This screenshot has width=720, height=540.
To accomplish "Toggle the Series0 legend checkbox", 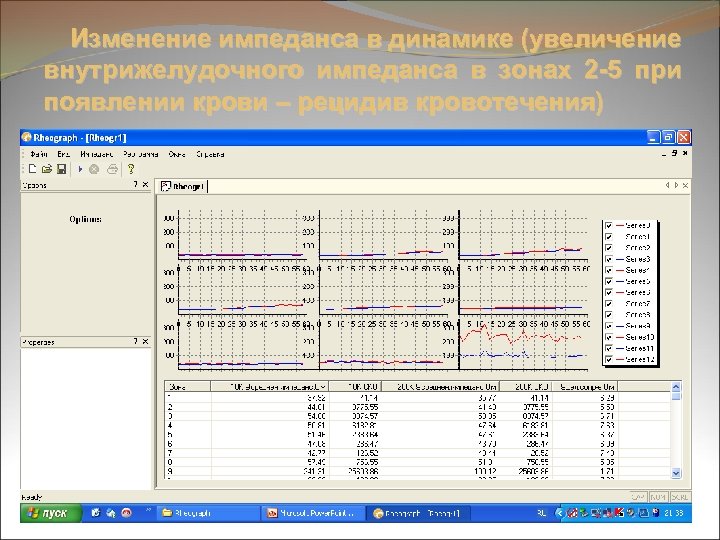I will (x=609, y=225).
